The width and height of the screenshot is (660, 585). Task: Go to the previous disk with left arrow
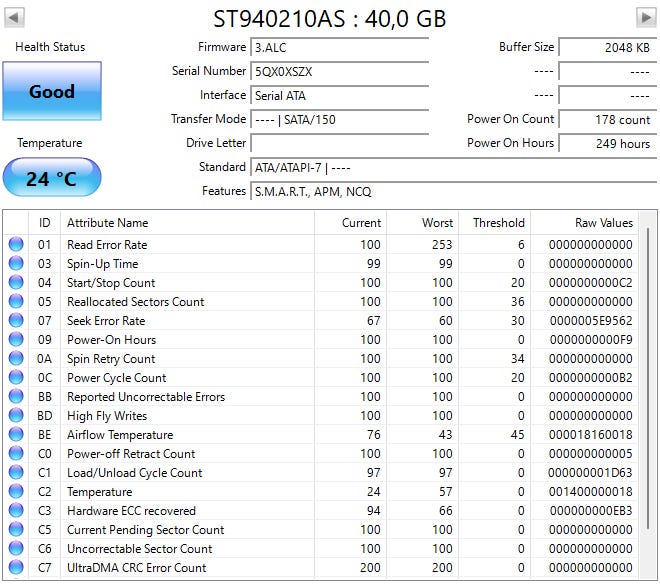coord(14,18)
